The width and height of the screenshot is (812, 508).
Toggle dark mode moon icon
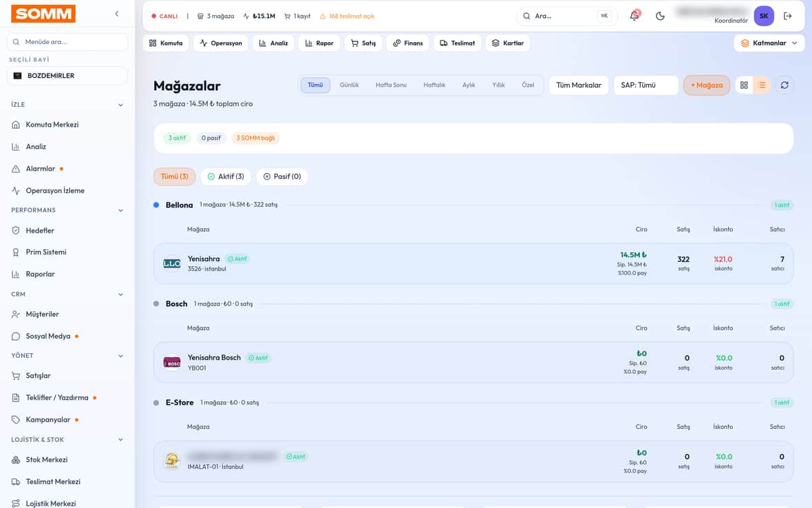tap(660, 16)
